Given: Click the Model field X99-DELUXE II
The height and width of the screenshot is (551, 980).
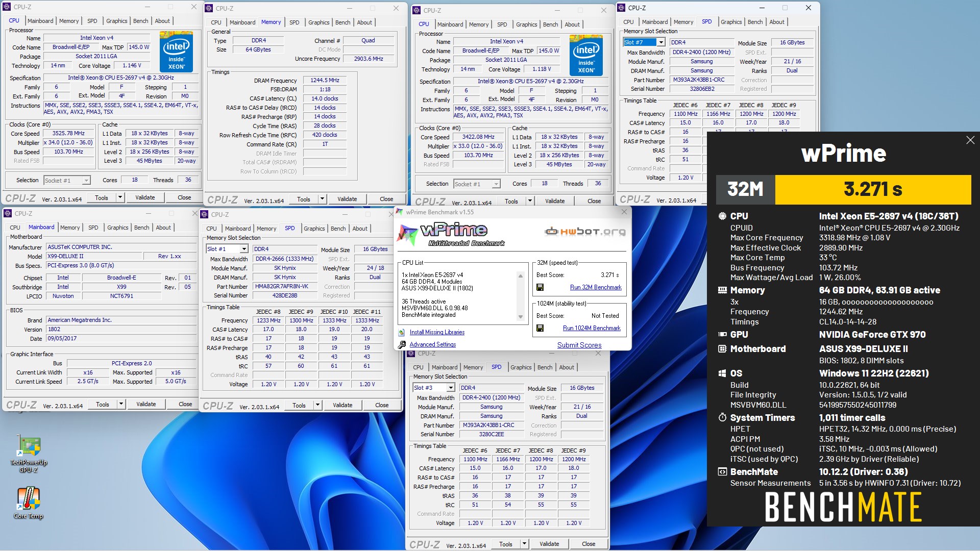Looking at the screenshot, I should point(94,256).
